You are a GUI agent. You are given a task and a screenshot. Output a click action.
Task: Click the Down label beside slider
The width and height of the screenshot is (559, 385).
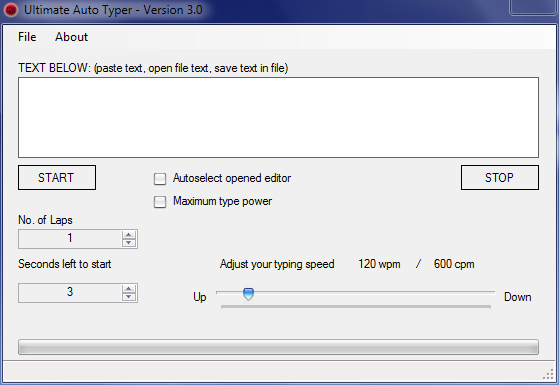pos(518,297)
